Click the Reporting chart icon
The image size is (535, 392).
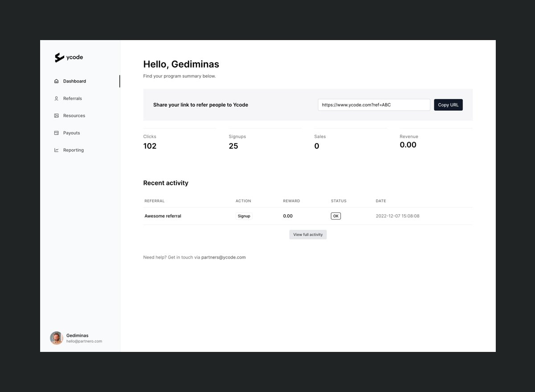click(x=57, y=150)
